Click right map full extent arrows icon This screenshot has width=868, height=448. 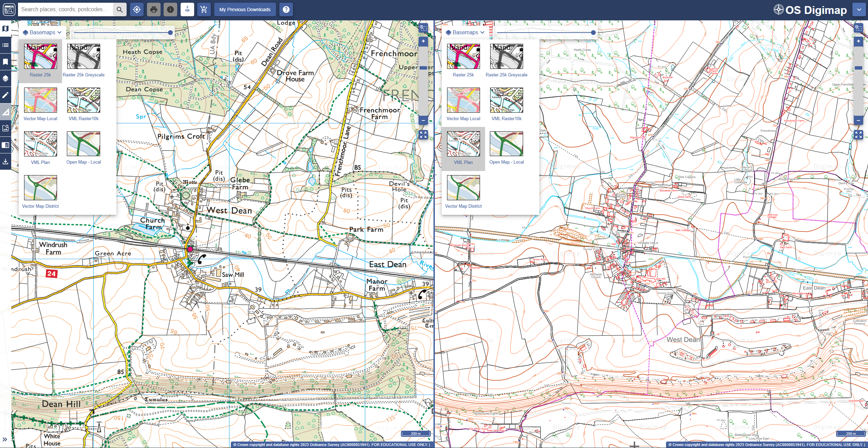click(858, 135)
